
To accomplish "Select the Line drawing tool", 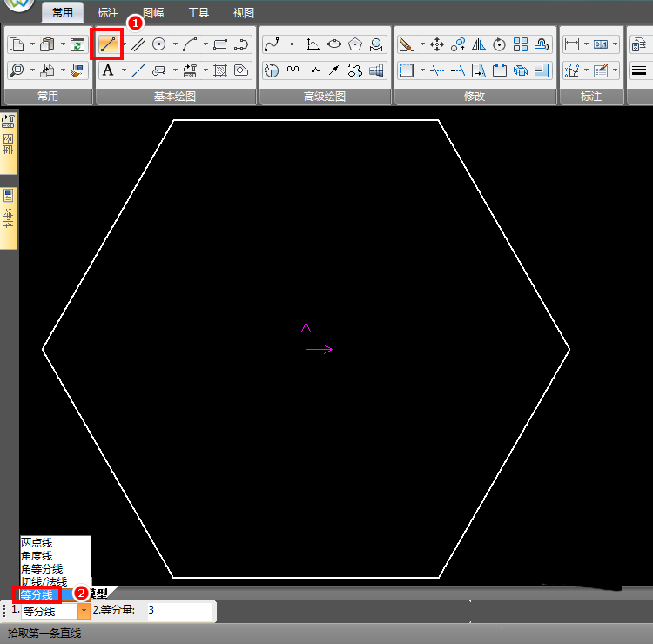I will click(108, 44).
